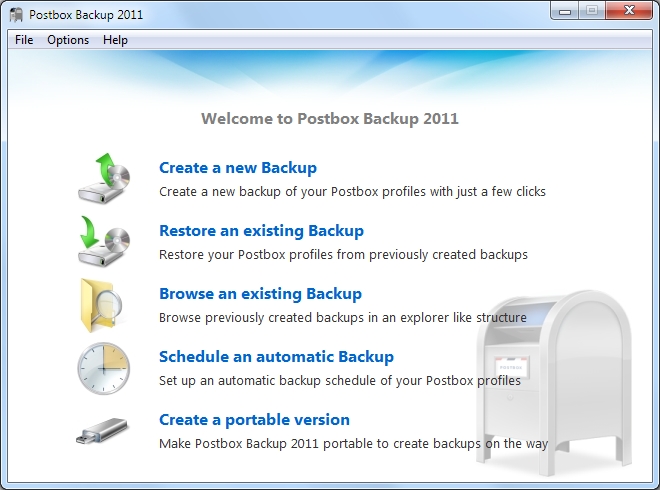Open the Create a new Backup link
Image resolution: width=660 pixels, height=490 pixels.
238,168
